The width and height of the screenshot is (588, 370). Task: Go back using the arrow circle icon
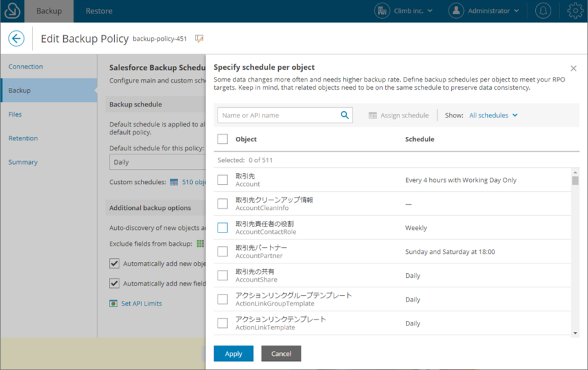coord(16,38)
